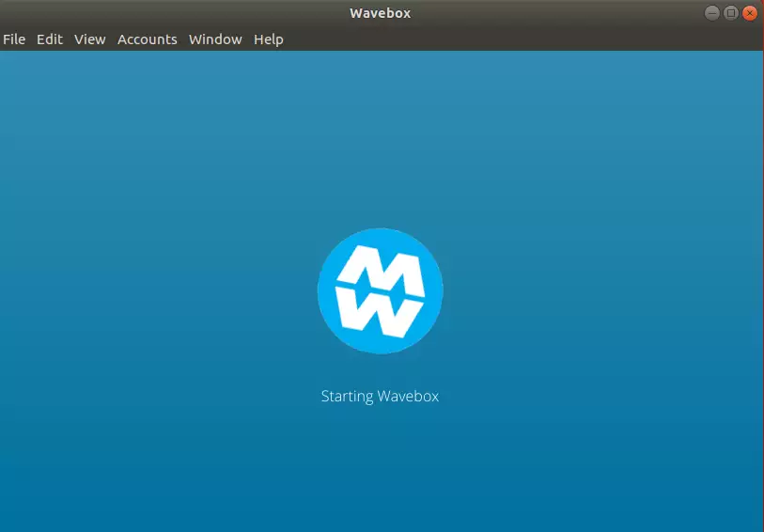Click the Wavebox logo icon
Viewport: 764px width, 532px height.
pyautogui.click(x=380, y=290)
